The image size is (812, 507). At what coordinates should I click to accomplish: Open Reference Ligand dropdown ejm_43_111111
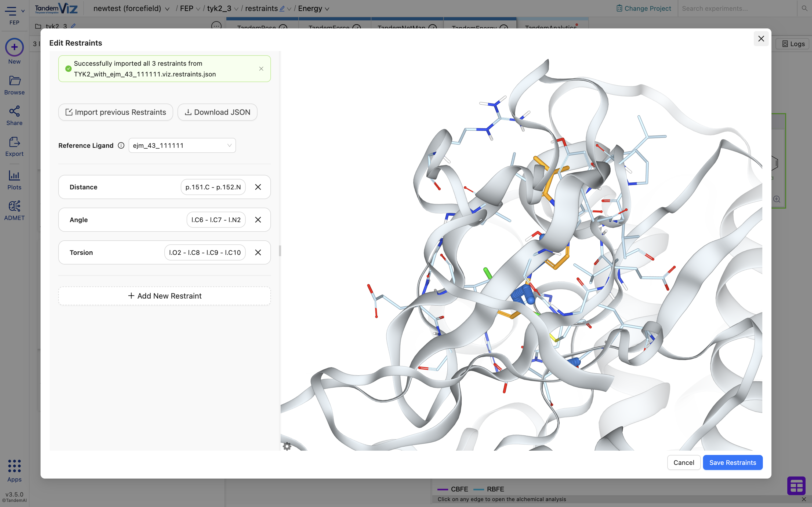(182, 145)
